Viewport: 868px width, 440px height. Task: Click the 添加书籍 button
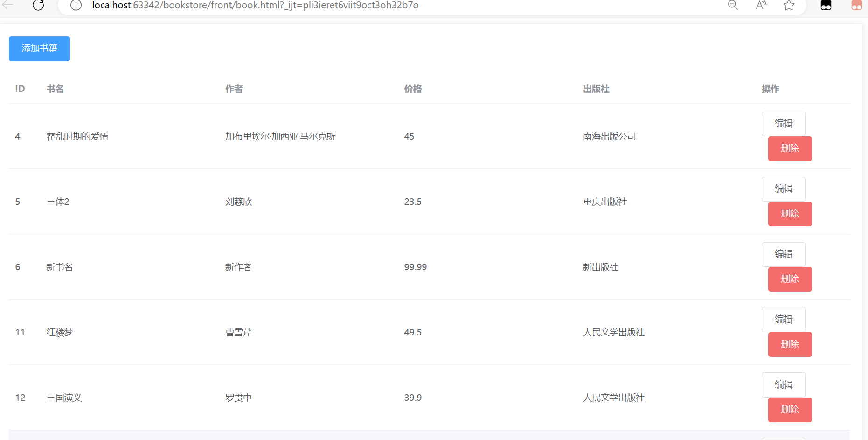39,49
